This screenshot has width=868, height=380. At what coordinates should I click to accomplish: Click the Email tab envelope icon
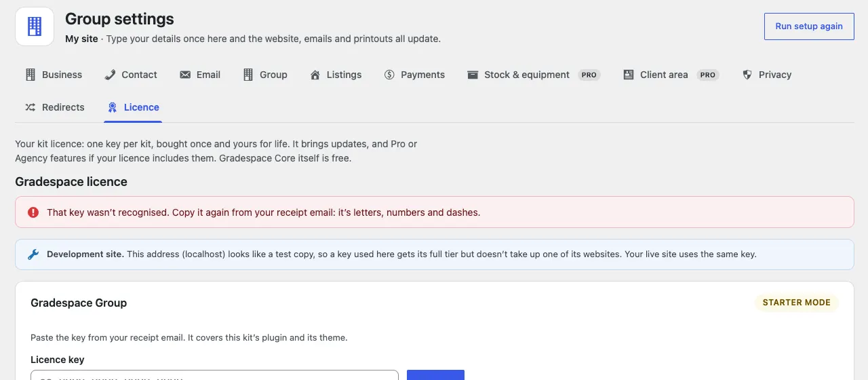pos(185,75)
